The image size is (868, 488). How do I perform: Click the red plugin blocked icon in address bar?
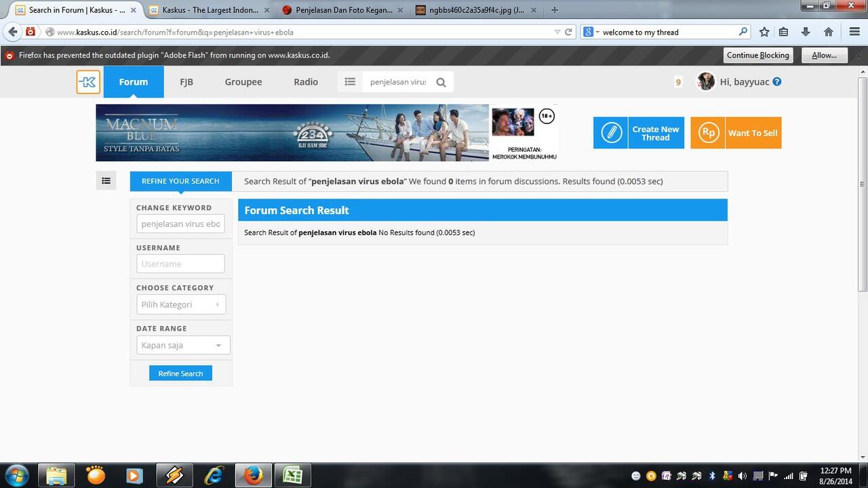point(31,32)
